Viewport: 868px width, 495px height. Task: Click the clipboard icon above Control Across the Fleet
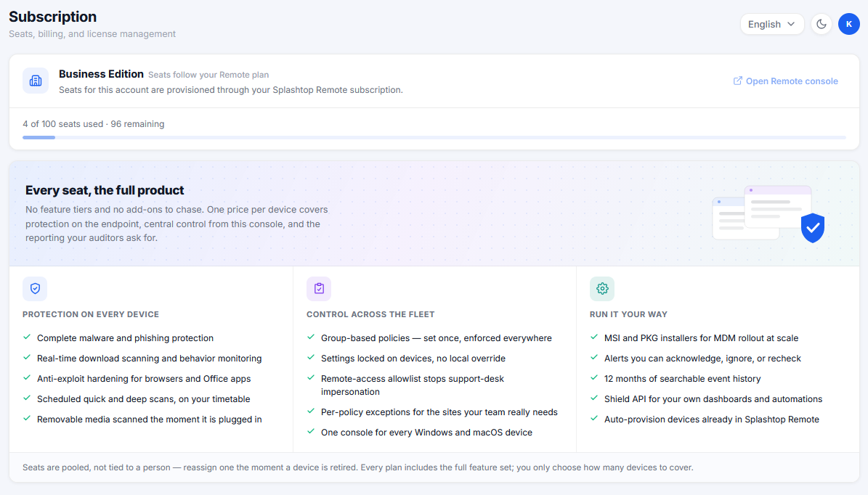click(x=319, y=289)
